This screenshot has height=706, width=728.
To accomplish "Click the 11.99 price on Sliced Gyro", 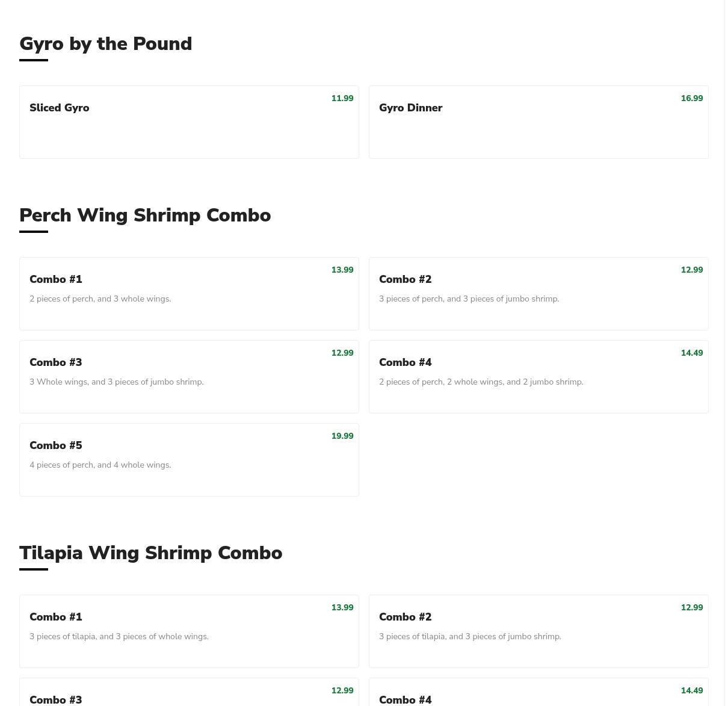I will [342, 99].
